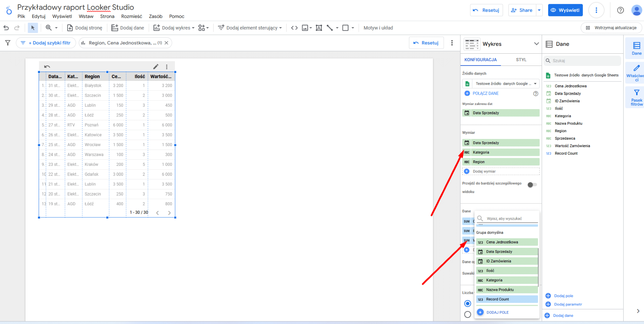Click the Wyświetl view button

tap(565, 10)
